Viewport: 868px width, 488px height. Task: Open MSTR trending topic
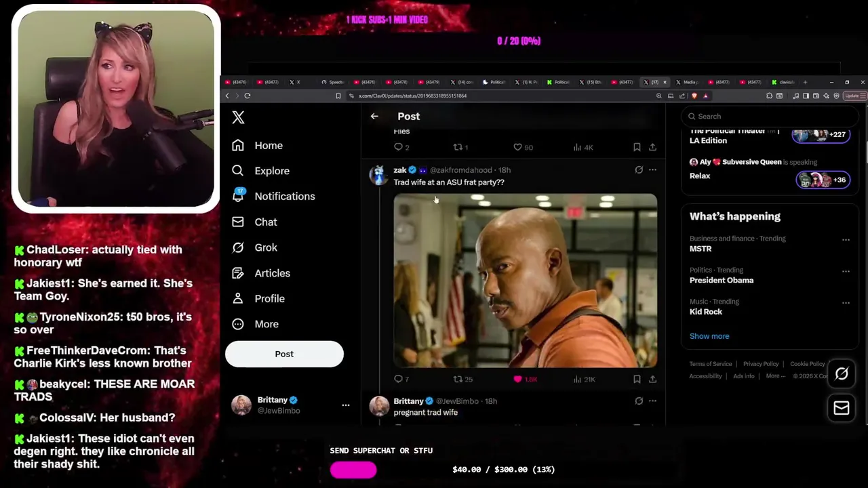pyautogui.click(x=701, y=249)
